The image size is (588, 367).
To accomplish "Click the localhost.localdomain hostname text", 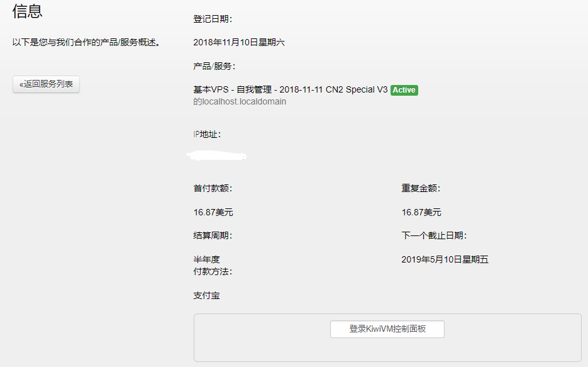I will [240, 101].
